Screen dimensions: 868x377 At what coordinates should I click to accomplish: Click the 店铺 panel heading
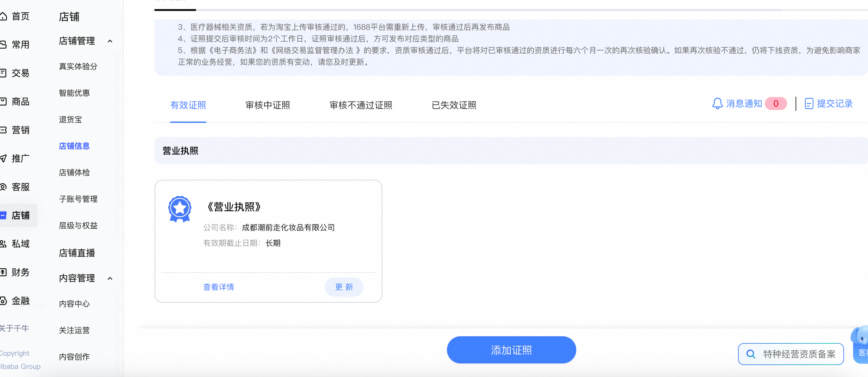click(x=69, y=17)
